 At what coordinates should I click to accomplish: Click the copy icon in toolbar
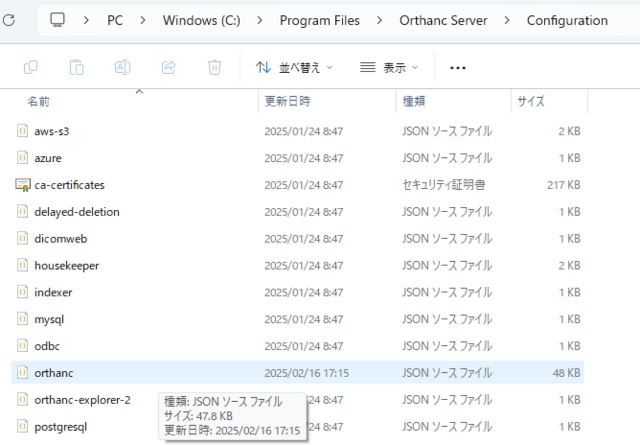31,67
